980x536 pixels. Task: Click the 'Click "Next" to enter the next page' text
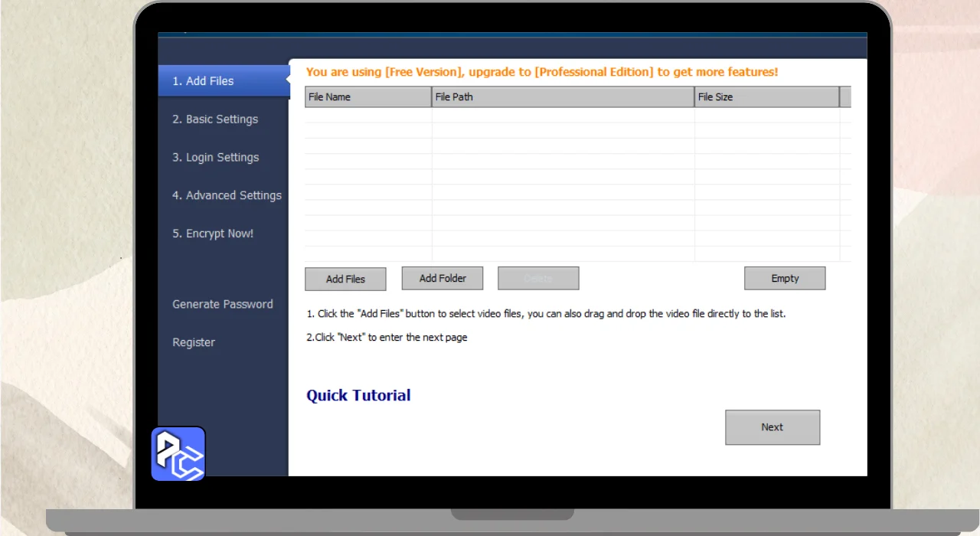[387, 337]
